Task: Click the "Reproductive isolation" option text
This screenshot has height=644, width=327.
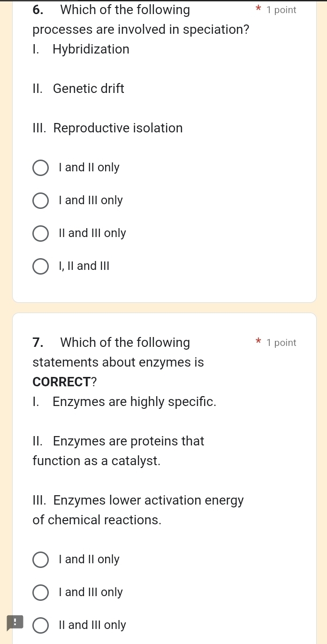Action: [x=118, y=128]
